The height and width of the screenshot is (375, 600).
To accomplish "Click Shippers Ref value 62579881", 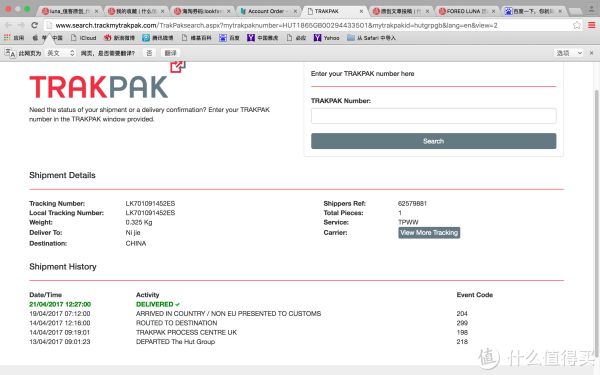I will [412, 204].
